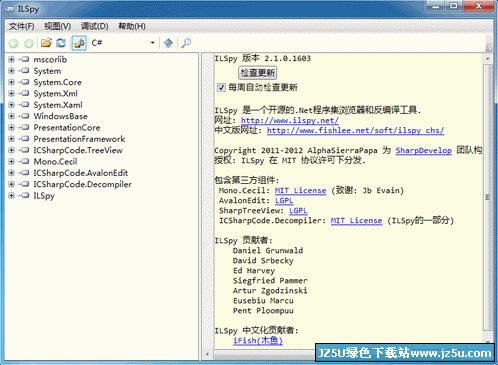
Task: Open the 视图(V) menu
Action: [x=57, y=26]
